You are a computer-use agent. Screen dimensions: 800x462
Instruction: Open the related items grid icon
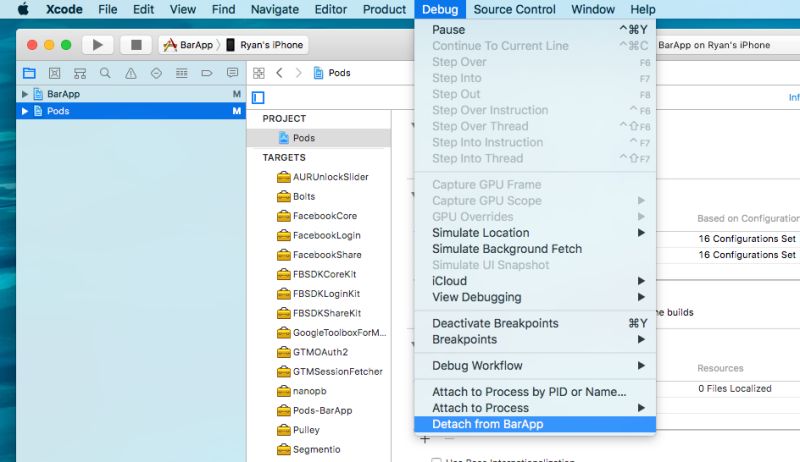(259, 73)
